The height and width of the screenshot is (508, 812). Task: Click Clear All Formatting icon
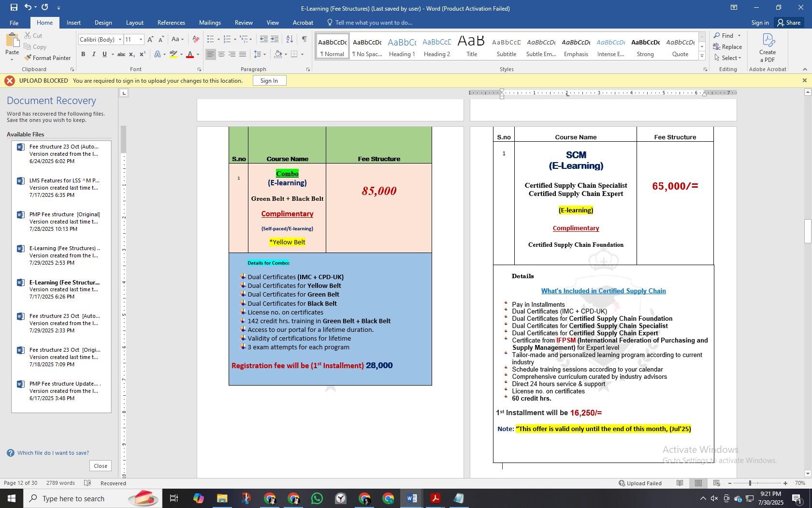click(x=196, y=40)
